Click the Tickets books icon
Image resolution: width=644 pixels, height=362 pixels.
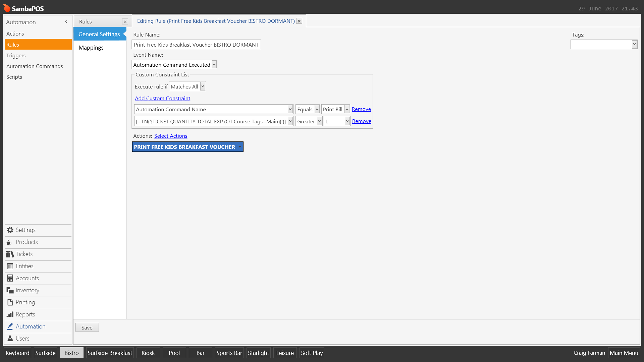click(x=10, y=254)
